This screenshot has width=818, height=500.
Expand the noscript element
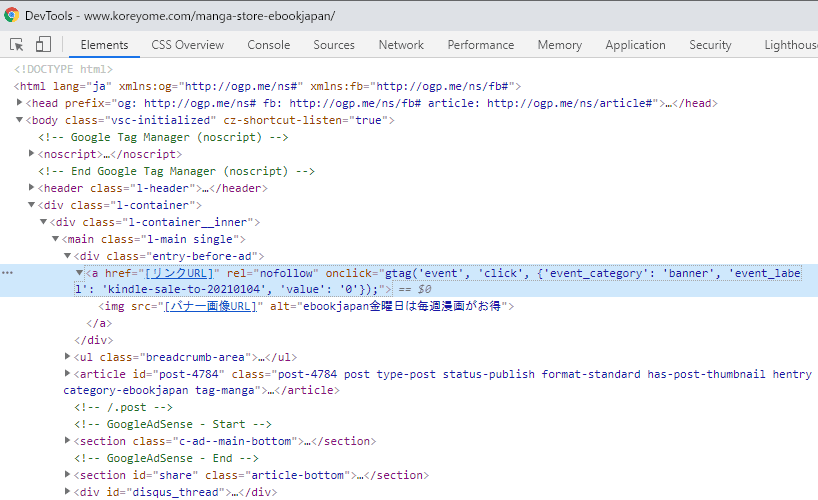[x=31, y=153]
